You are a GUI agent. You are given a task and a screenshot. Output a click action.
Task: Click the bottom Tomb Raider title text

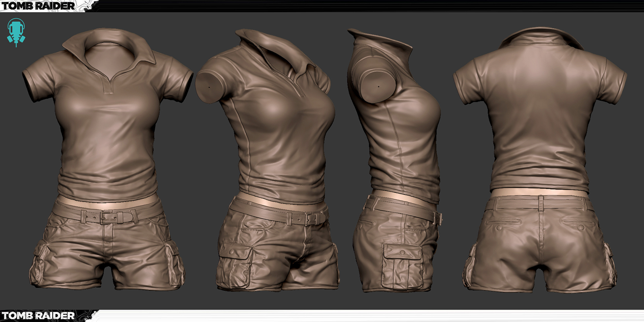coord(39,316)
